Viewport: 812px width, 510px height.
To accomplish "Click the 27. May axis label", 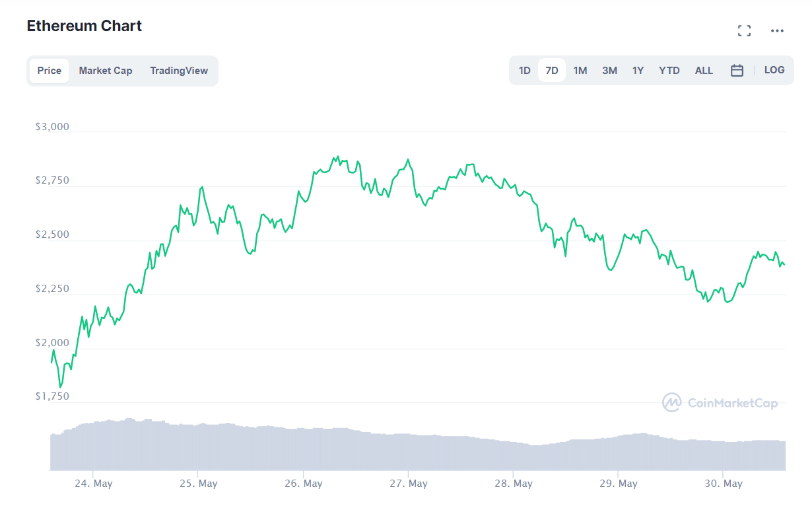I will tap(409, 484).
